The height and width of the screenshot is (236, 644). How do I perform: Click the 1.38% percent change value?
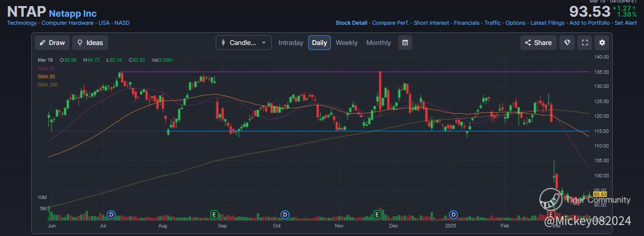[627, 15]
